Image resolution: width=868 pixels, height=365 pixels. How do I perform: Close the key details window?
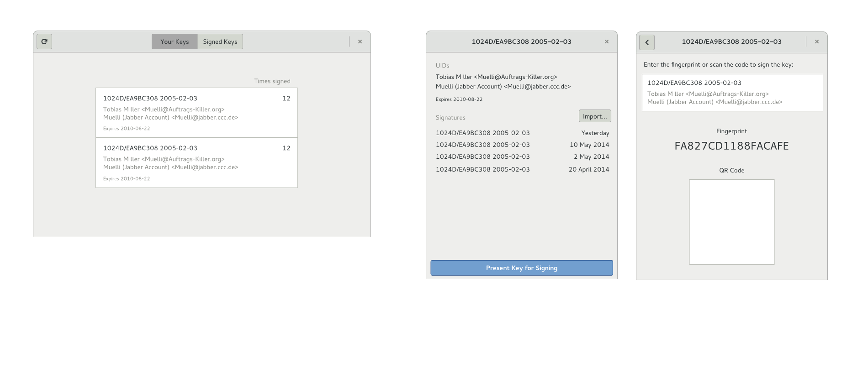[x=607, y=42]
